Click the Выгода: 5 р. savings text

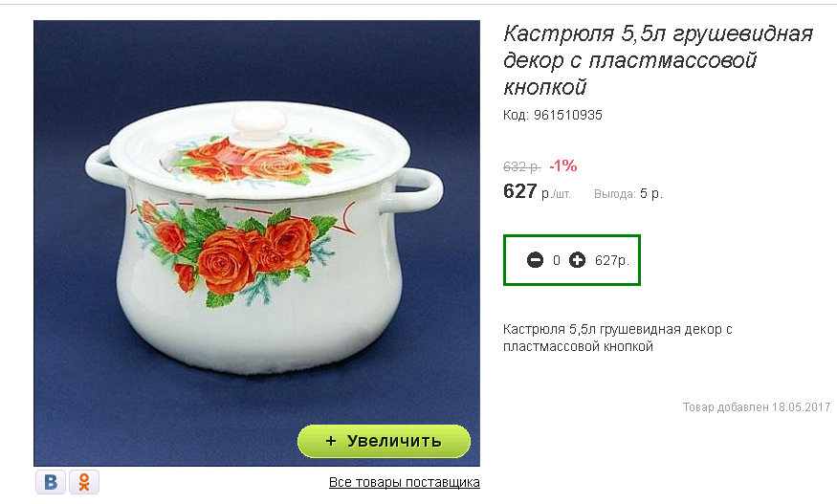coord(628,193)
